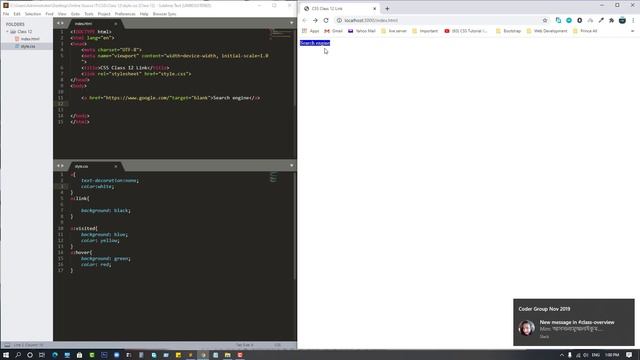
Task: Open the Important bookmark folder
Action: point(425,31)
